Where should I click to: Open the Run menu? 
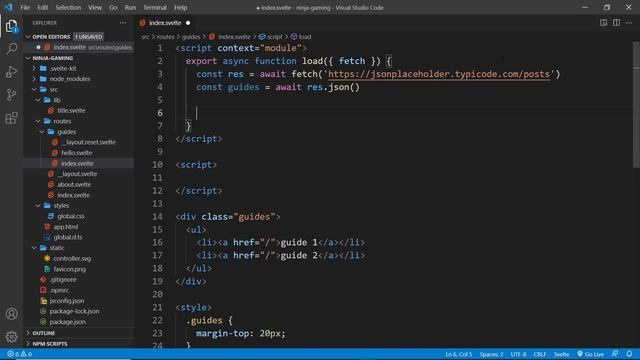(x=130, y=7)
